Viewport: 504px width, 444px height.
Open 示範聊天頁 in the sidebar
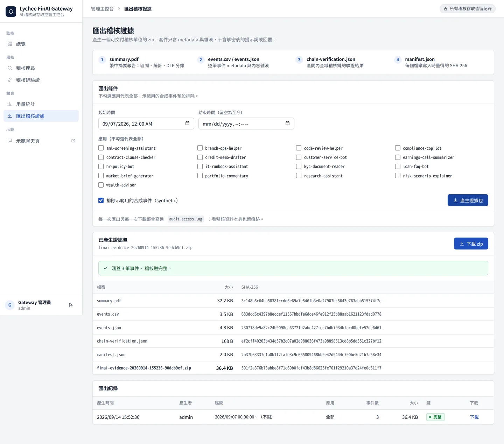[41, 141]
